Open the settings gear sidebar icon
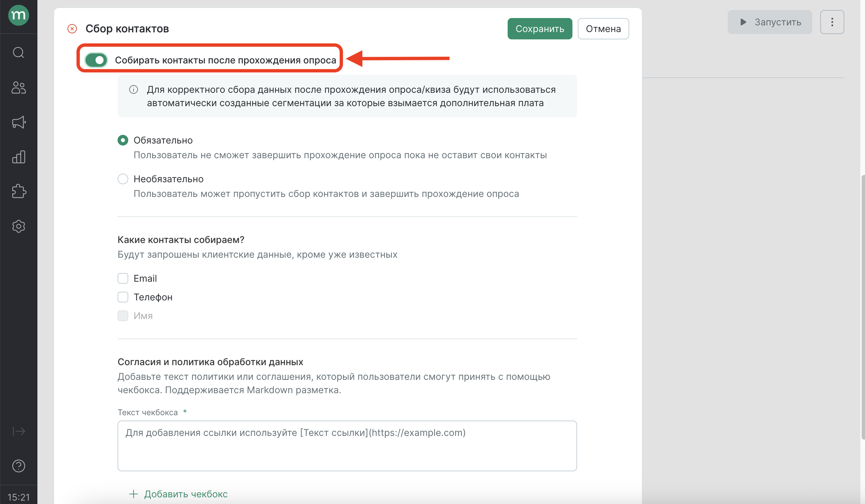865x504 pixels. click(x=19, y=226)
